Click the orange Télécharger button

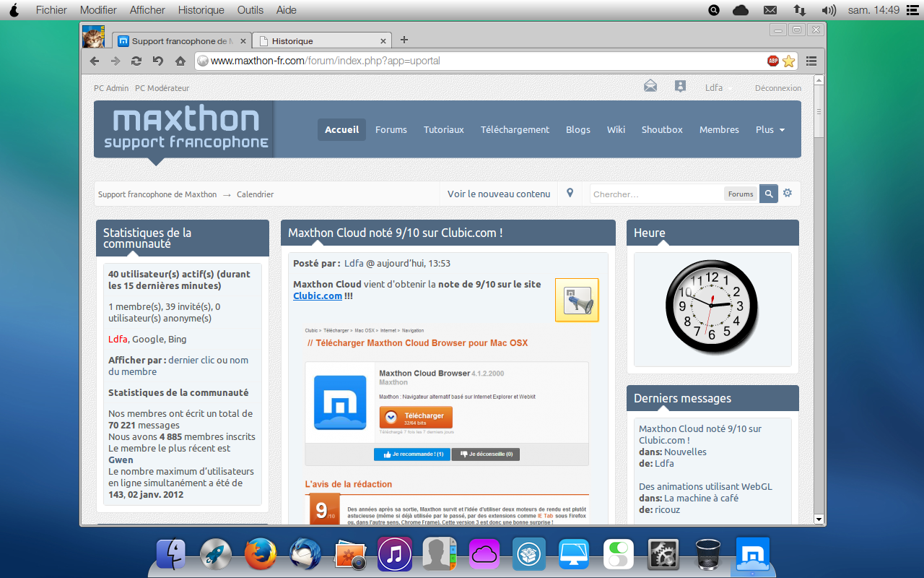pos(416,418)
